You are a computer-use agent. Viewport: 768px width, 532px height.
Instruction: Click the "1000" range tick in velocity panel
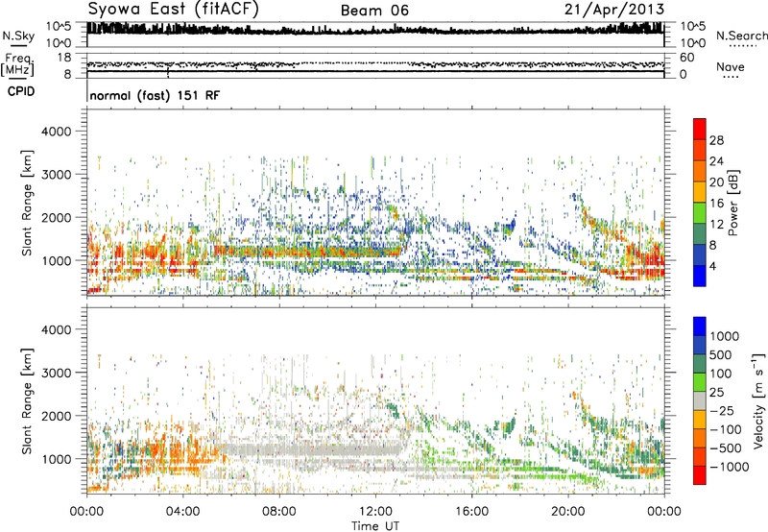click(57, 459)
